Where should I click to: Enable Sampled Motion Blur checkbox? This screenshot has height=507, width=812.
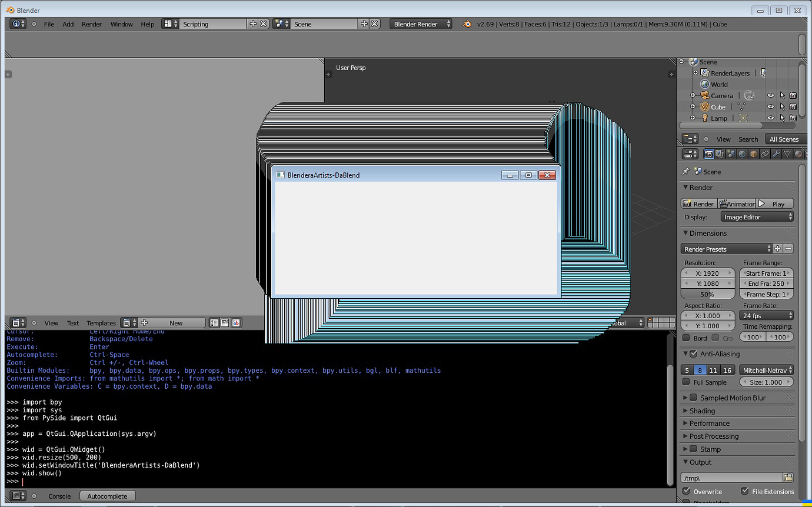pos(693,398)
